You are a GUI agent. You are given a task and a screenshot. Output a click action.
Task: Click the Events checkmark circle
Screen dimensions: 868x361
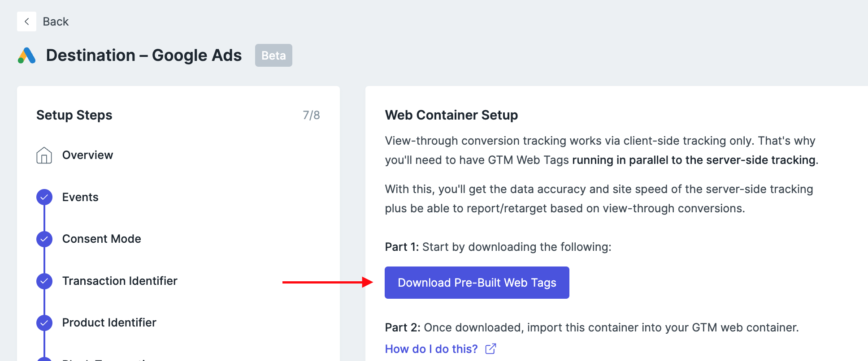pyautogui.click(x=44, y=197)
